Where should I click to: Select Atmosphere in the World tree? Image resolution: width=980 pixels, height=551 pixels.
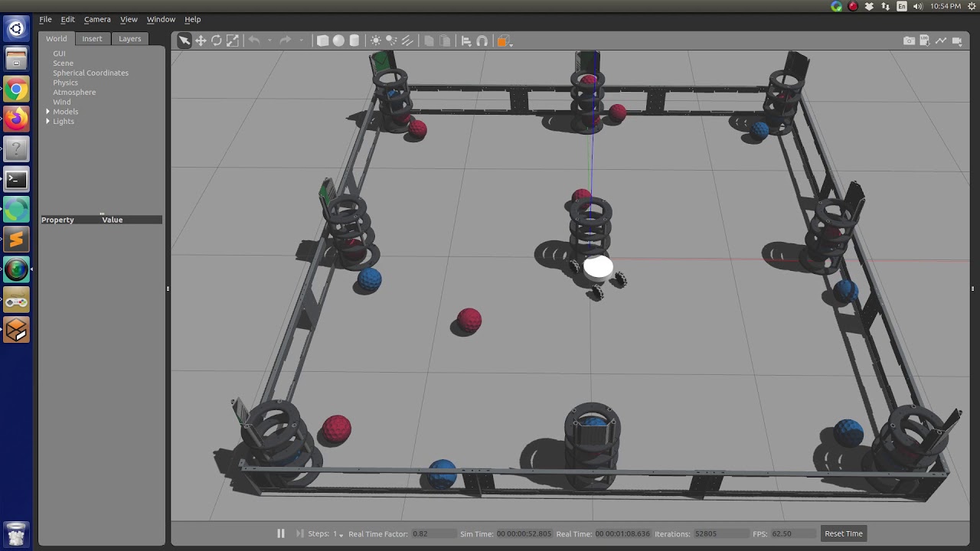coord(74,93)
